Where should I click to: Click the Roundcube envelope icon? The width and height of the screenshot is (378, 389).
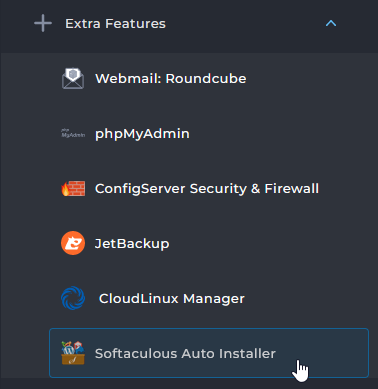pos(73,79)
